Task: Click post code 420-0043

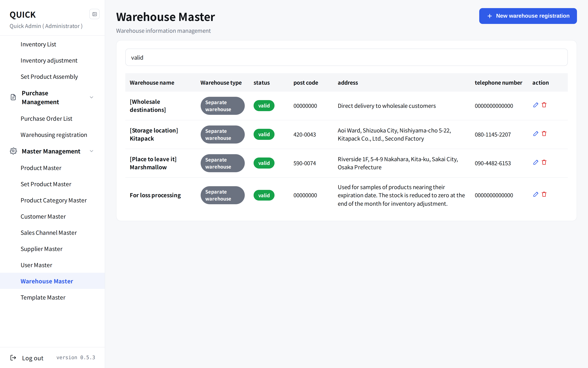Action: (304, 135)
